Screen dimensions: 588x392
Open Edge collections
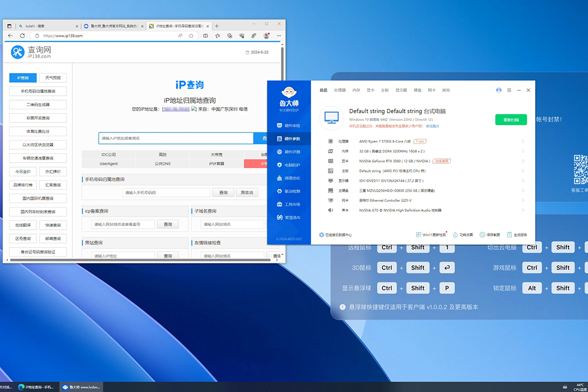pyautogui.click(x=230, y=35)
